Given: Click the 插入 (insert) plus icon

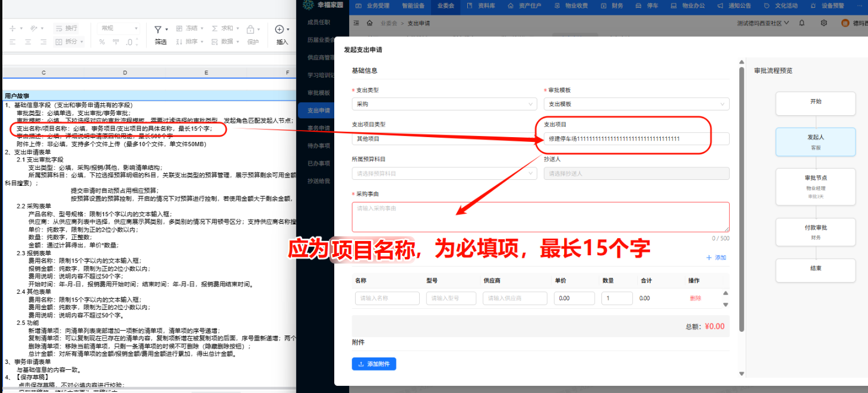Looking at the screenshot, I should [279, 29].
